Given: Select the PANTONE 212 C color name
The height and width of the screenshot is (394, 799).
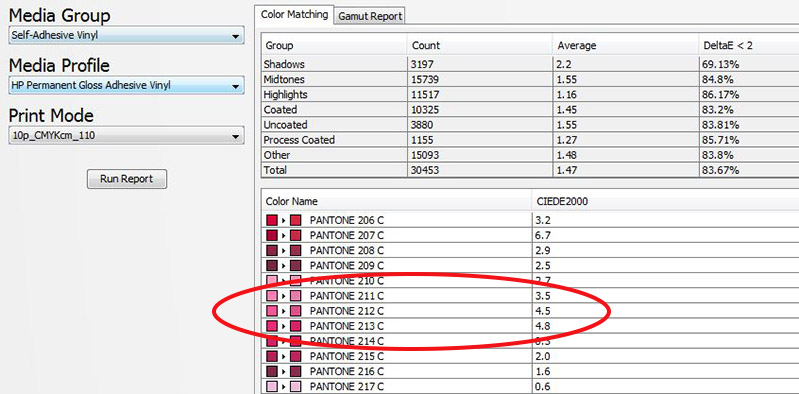Looking at the screenshot, I should click(x=347, y=310).
